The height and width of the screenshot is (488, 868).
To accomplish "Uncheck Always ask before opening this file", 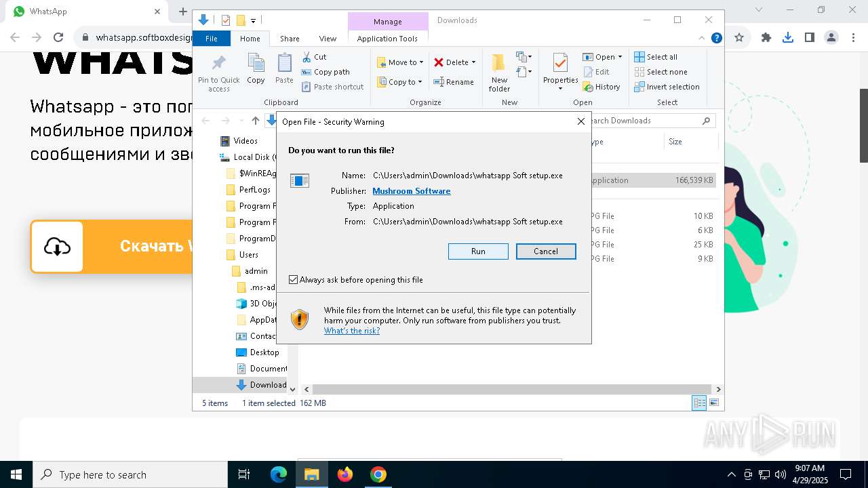I will point(293,280).
